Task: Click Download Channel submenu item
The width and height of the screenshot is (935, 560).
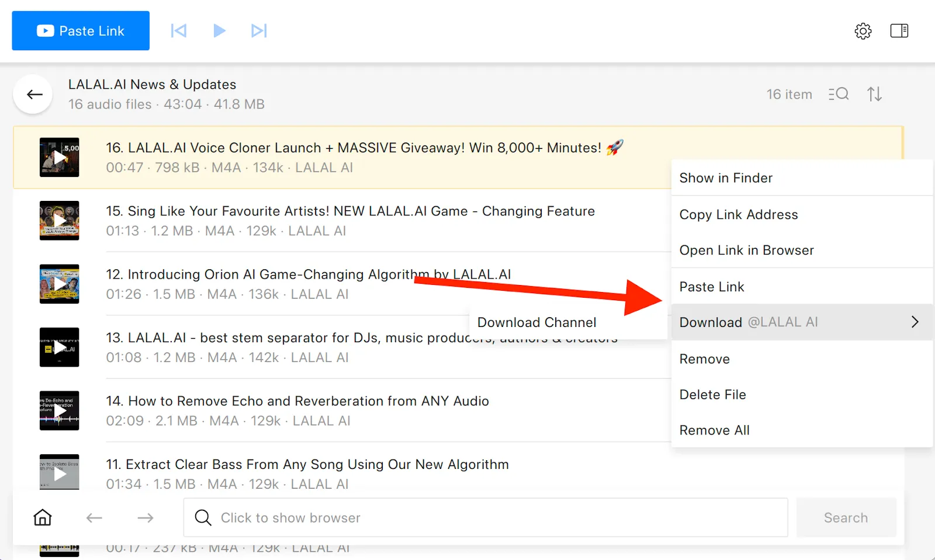Action: click(568, 322)
